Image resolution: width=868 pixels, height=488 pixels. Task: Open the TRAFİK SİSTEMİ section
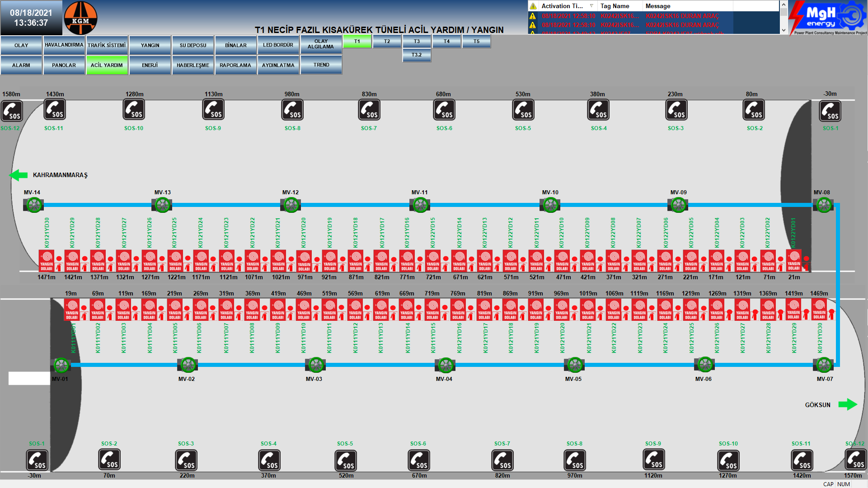(x=107, y=45)
